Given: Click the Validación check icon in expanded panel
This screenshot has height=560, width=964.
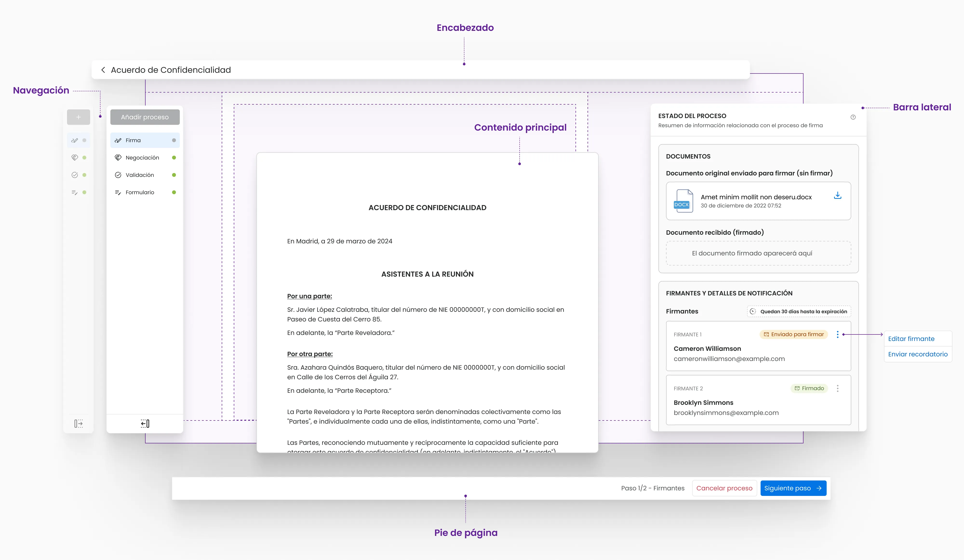Looking at the screenshot, I should pyautogui.click(x=118, y=175).
